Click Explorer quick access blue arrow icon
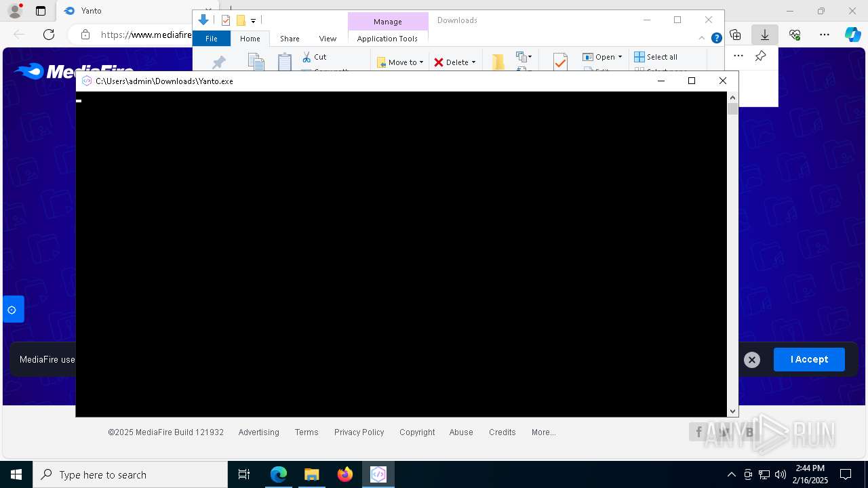The image size is (868, 488). (x=203, y=20)
